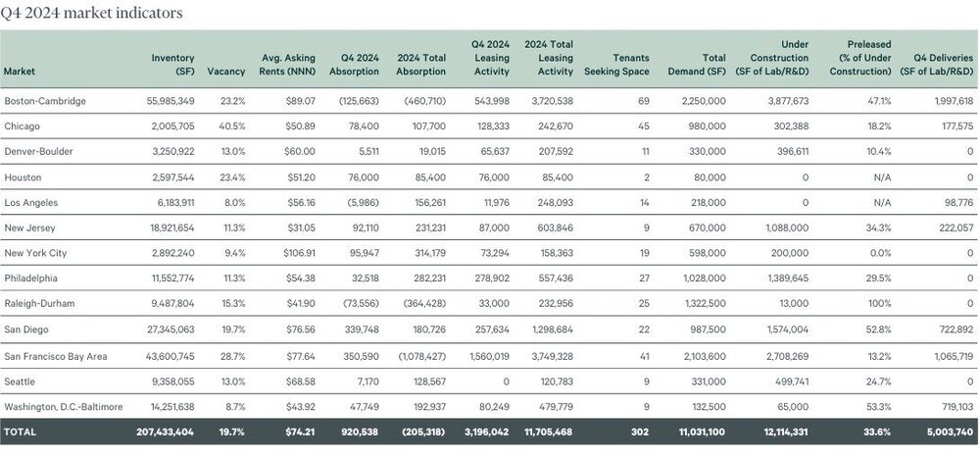Image resolution: width=980 pixels, height=456 pixels.
Task: Click the Q4 2024 market indicators title
Action: [x=91, y=13]
